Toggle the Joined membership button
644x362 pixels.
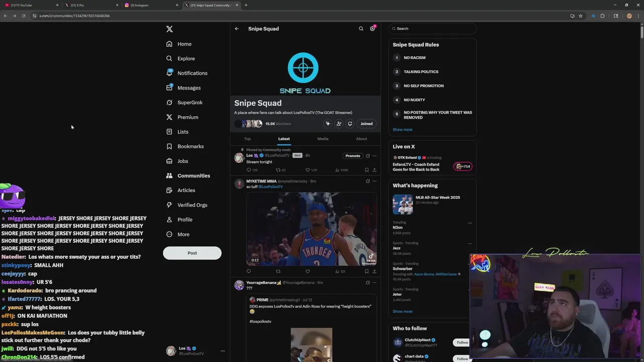366,124
